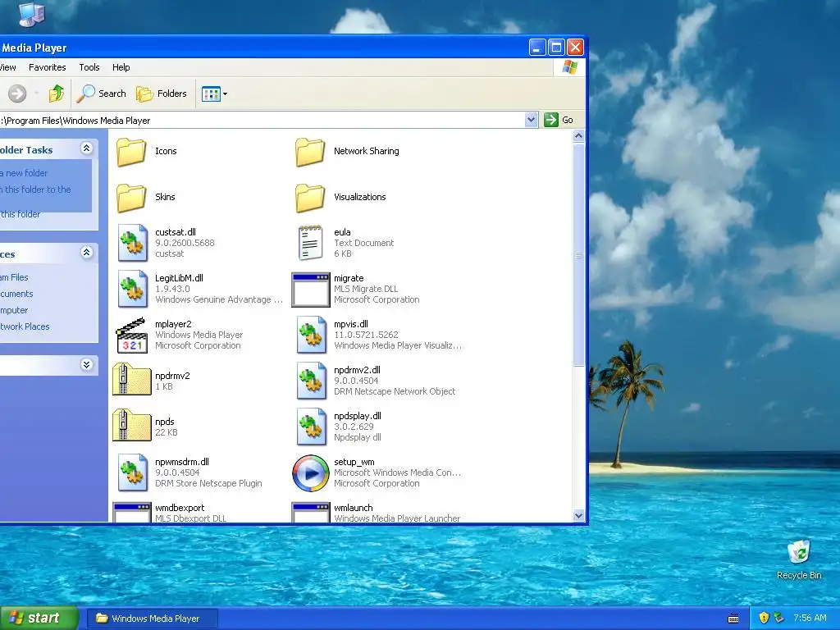Open the Views dropdown in toolbar
This screenshot has width=840, height=630.
tap(214, 94)
